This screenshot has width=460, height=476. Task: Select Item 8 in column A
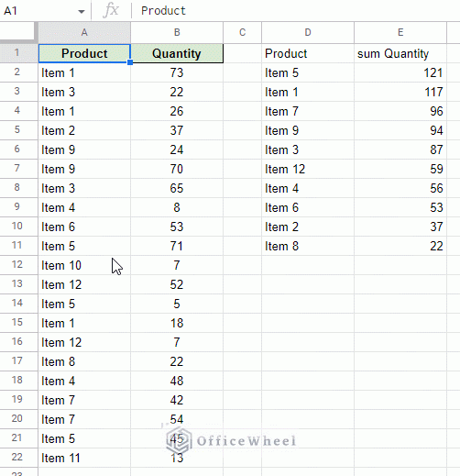84,361
